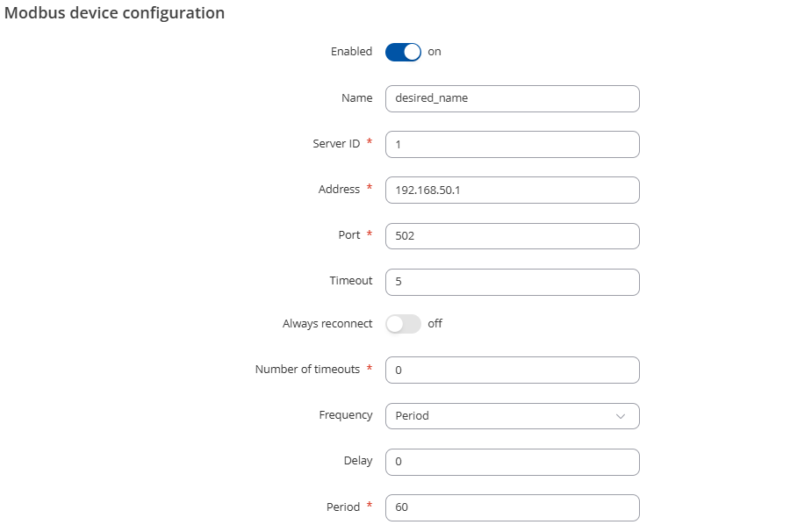Click the Number of timeouts label

(307, 370)
